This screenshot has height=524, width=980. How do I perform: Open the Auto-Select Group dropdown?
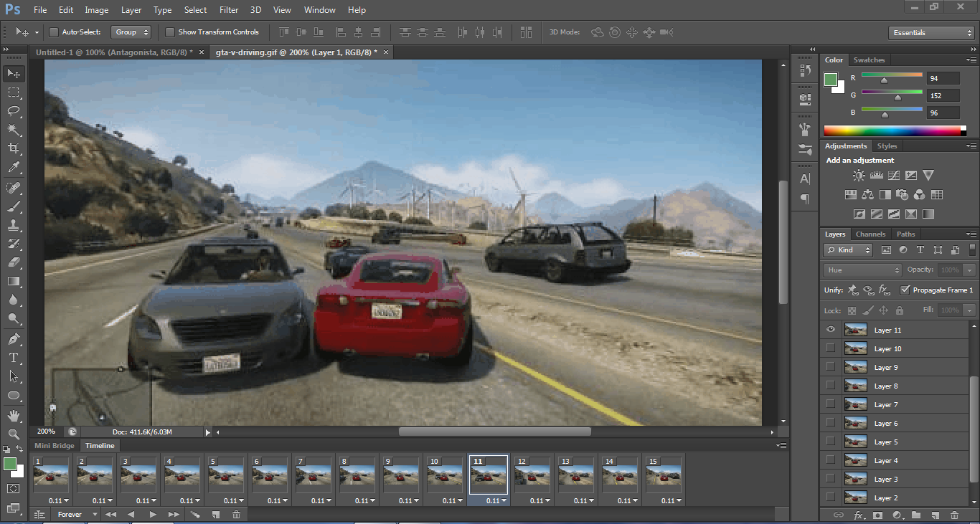coord(131,32)
